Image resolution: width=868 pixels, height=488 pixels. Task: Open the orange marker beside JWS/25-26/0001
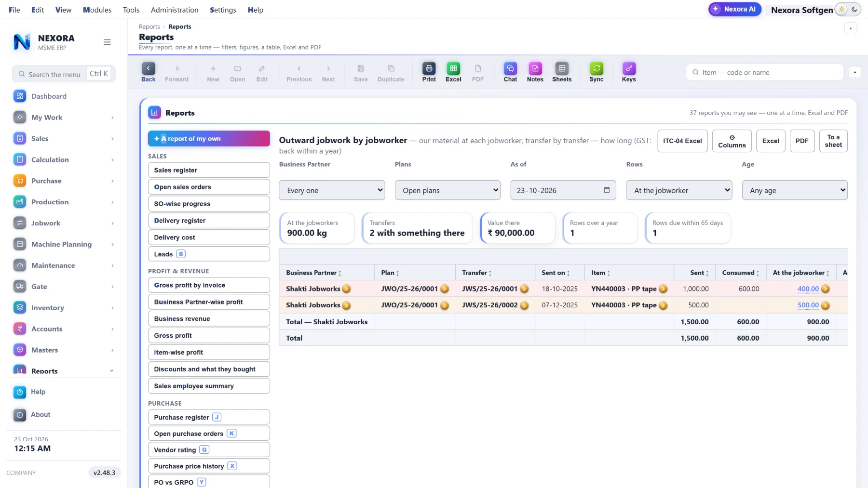pyautogui.click(x=524, y=289)
